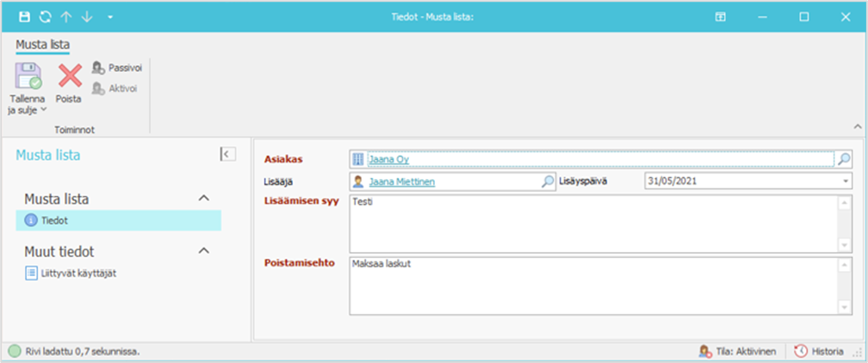Click the save icon in title bar
This screenshot has height=363, width=868.
coord(24,16)
